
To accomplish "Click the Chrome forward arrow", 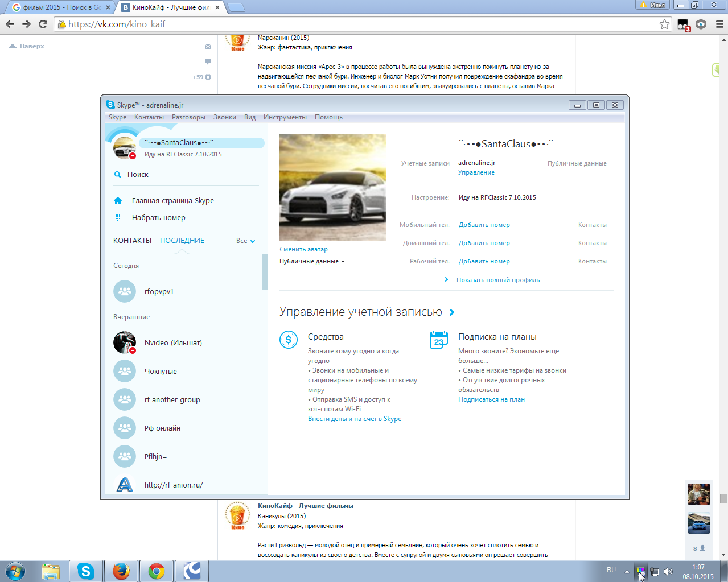I will coord(26,24).
